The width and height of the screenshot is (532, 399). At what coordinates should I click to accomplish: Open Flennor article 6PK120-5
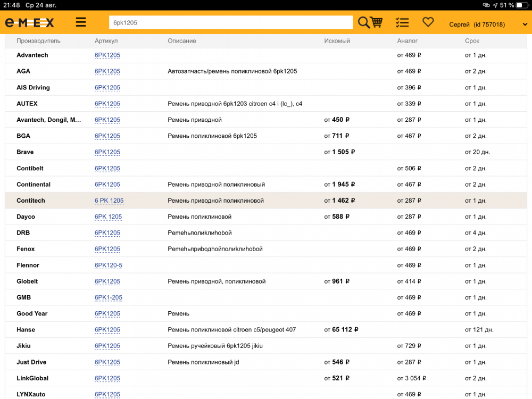pyautogui.click(x=108, y=265)
